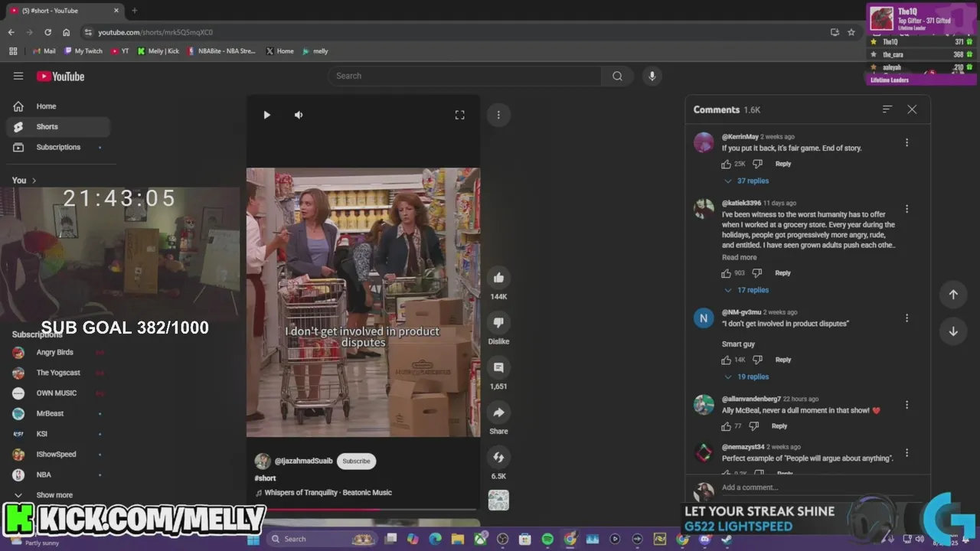This screenshot has height=551, width=980.
Task: Open the sound thumbnail below Remix
Action: [x=498, y=500]
